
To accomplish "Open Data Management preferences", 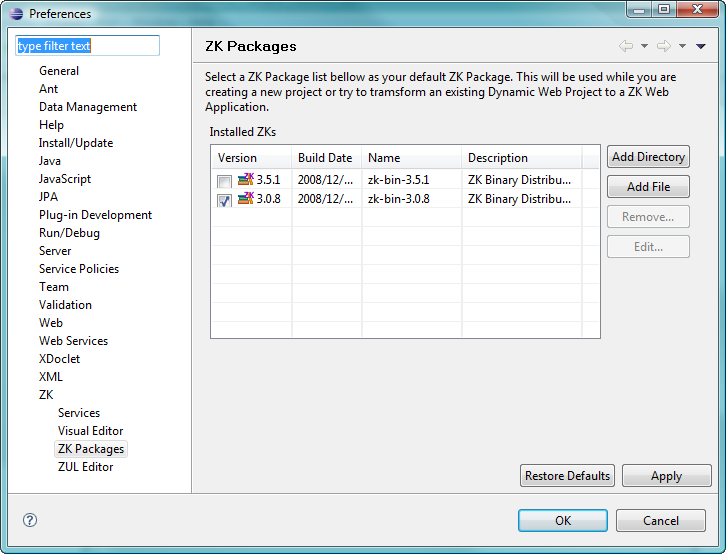I will coord(88,107).
